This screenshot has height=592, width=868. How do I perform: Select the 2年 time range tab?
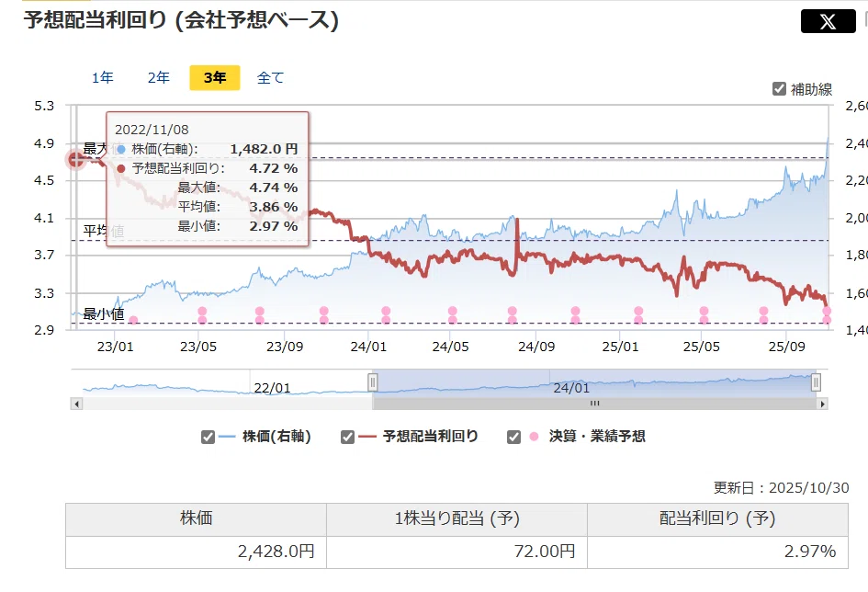click(x=159, y=77)
